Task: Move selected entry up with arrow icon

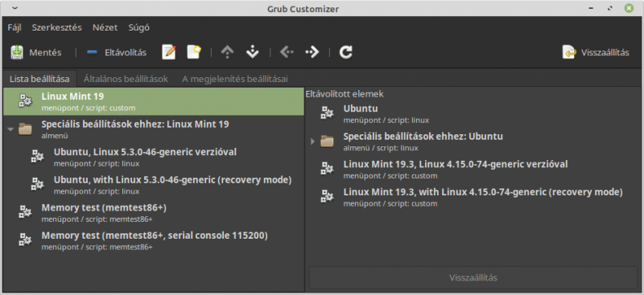Action: click(x=227, y=52)
